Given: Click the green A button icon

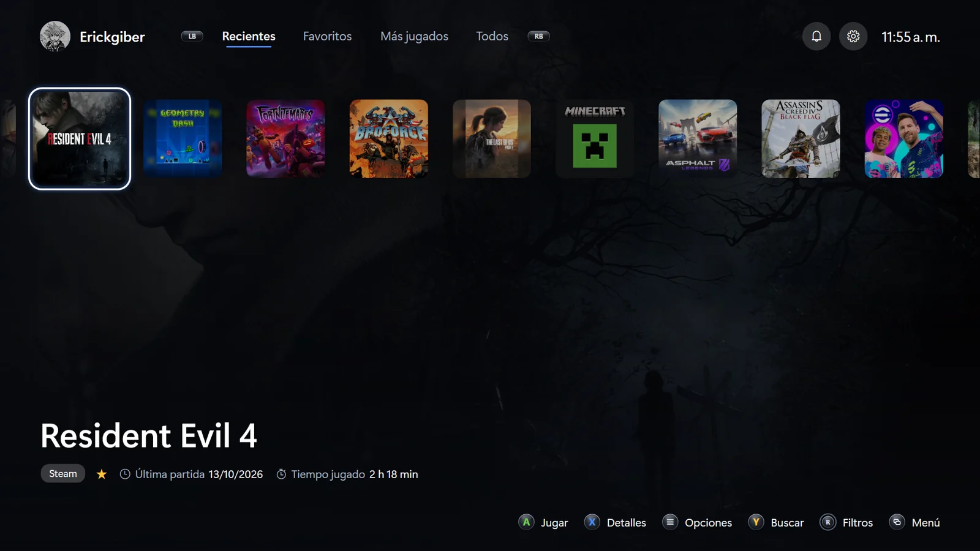Looking at the screenshot, I should tap(526, 522).
